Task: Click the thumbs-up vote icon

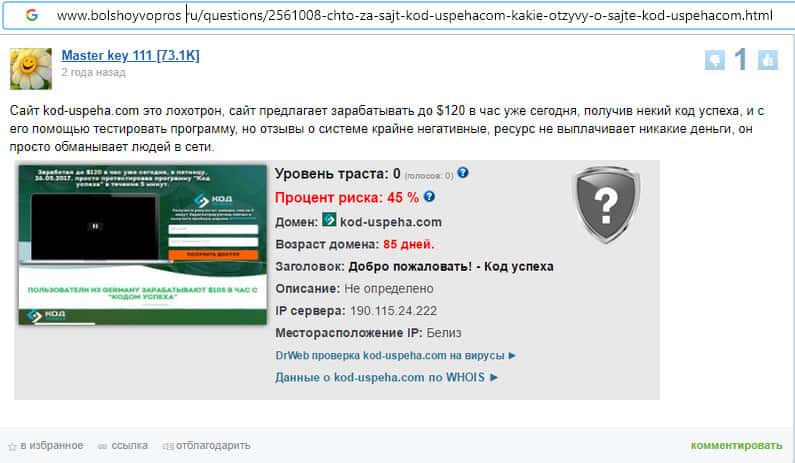Action: coord(768,60)
